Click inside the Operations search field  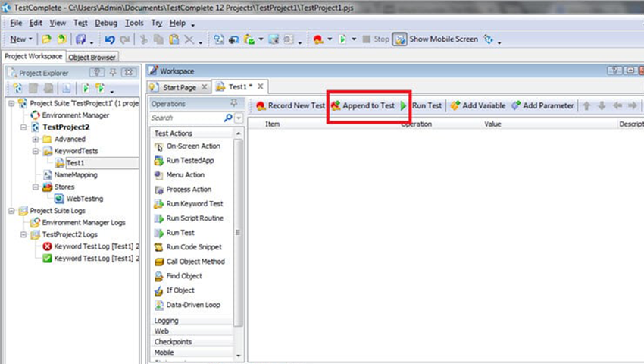[x=185, y=118]
